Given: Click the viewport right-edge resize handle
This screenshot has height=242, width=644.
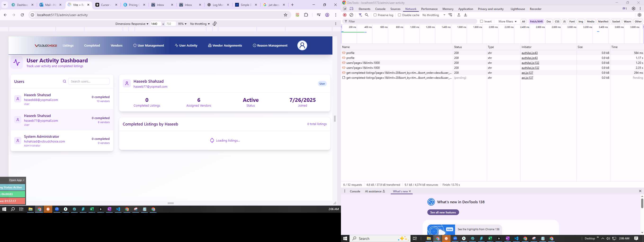Looking at the screenshot, I should click(x=335, y=119).
